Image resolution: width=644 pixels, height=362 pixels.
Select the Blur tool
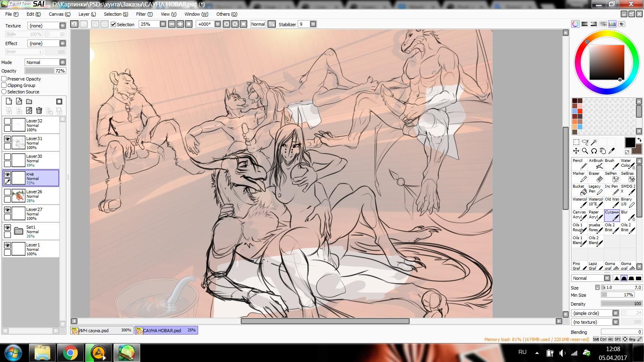pyautogui.click(x=628, y=215)
